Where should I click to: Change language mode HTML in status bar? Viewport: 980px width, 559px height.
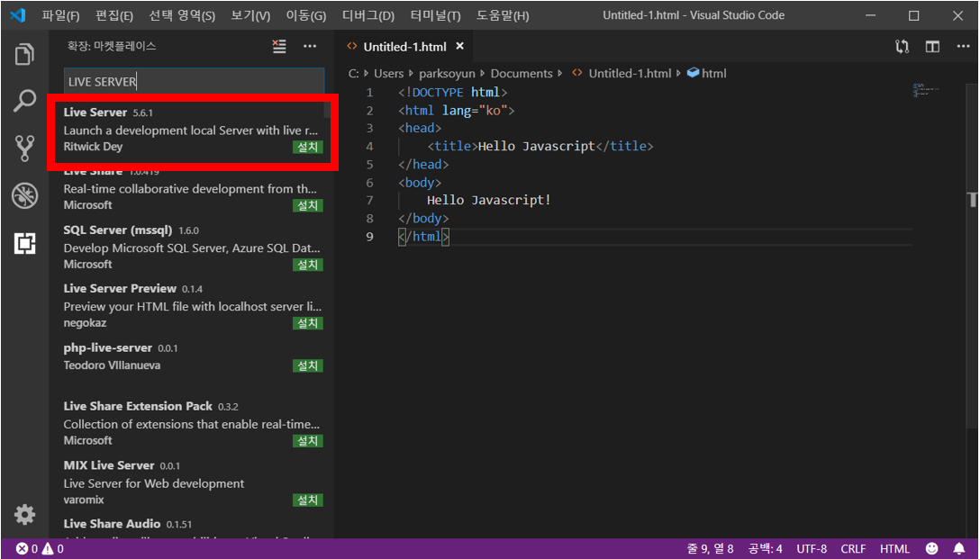tap(895, 549)
